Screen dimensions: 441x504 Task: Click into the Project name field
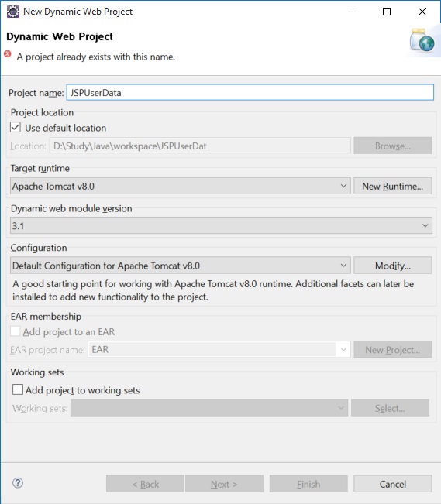point(250,92)
